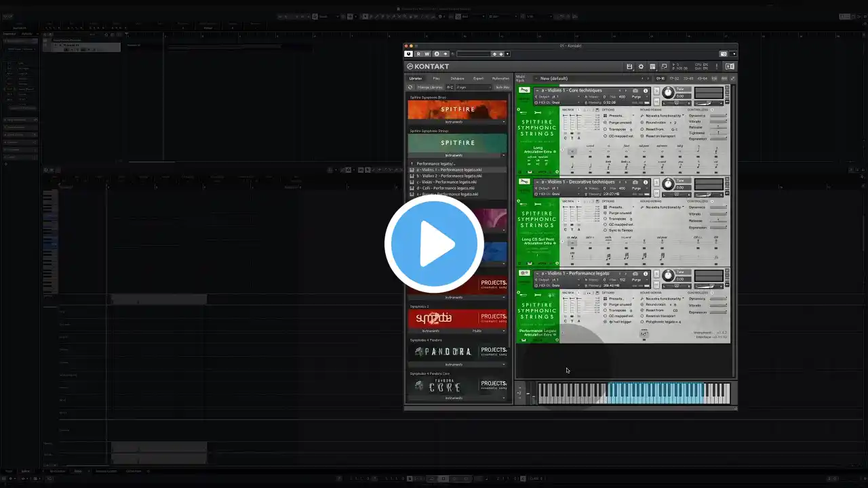Open Kontakt's save (floppy disk) menu

point(629,66)
